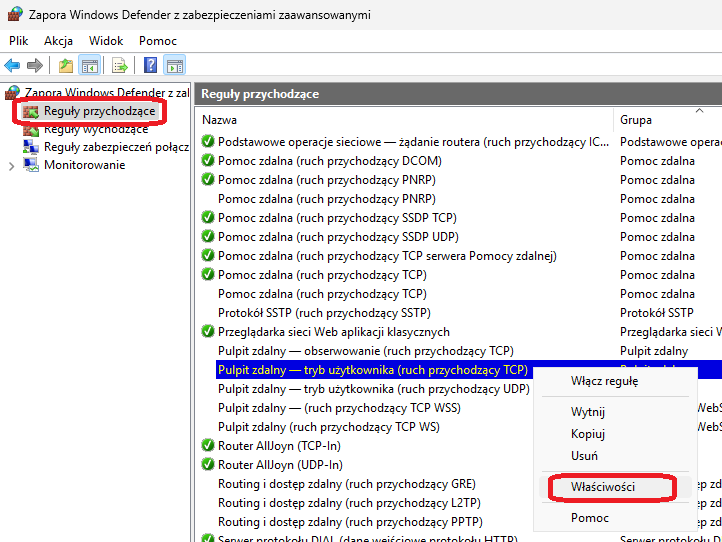The width and height of the screenshot is (722, 542).
Task: Choose Właściwości from the context menu
Action: (x=603, y=487)
